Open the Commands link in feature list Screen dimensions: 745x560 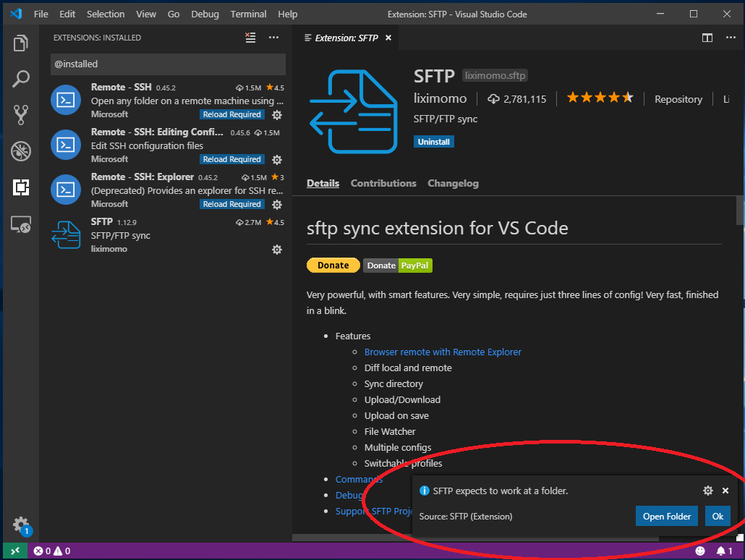pos(359,479)
